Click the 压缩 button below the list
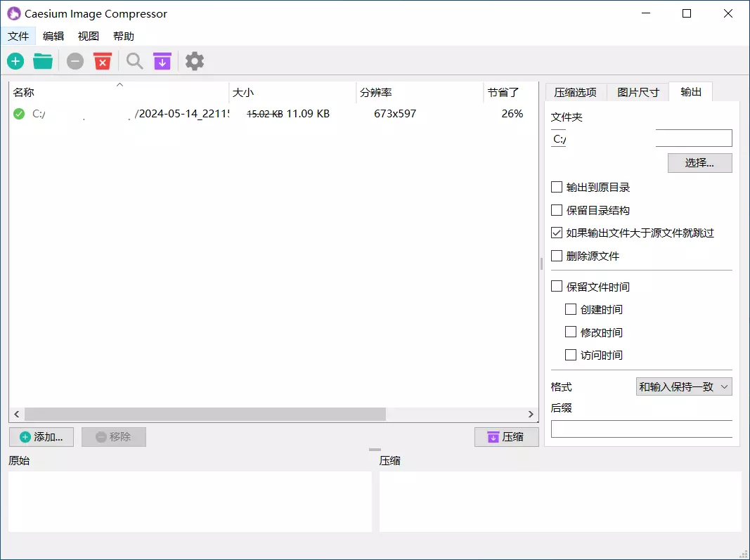The image size is (750, 560). [x=506, y=437]
